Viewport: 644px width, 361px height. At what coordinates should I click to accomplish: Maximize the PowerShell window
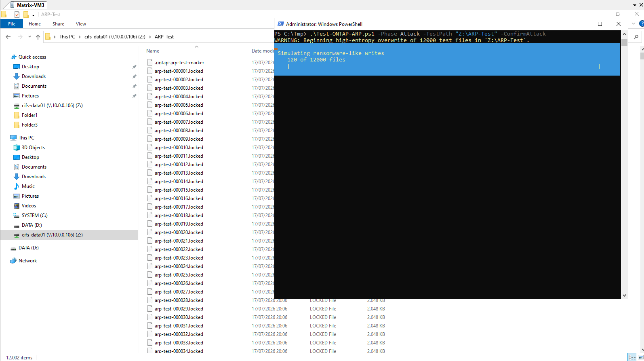point(600,24)
